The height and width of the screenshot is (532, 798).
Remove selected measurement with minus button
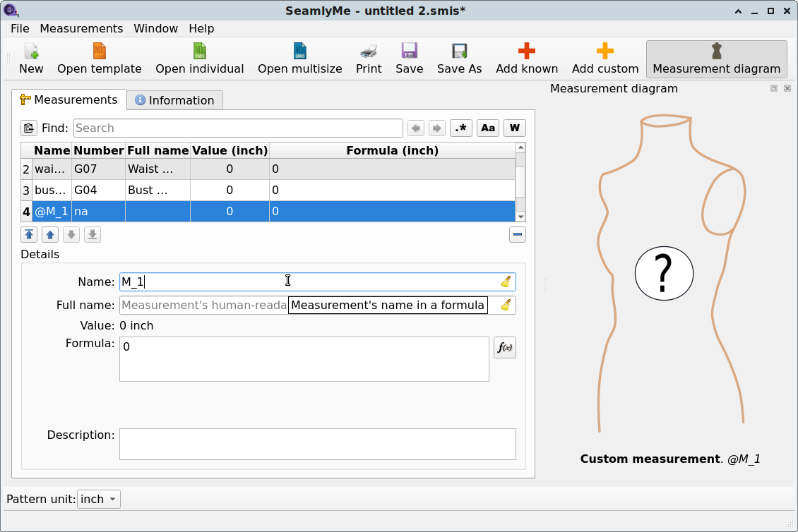(518, 234)
